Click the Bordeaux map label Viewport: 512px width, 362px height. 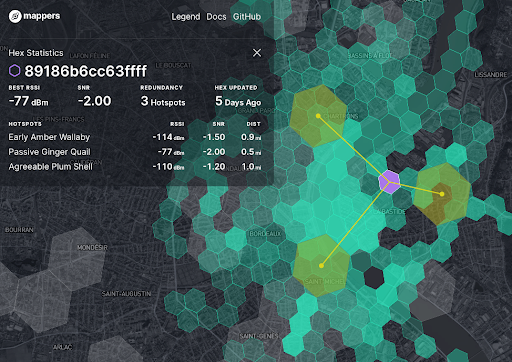point(266,234)
